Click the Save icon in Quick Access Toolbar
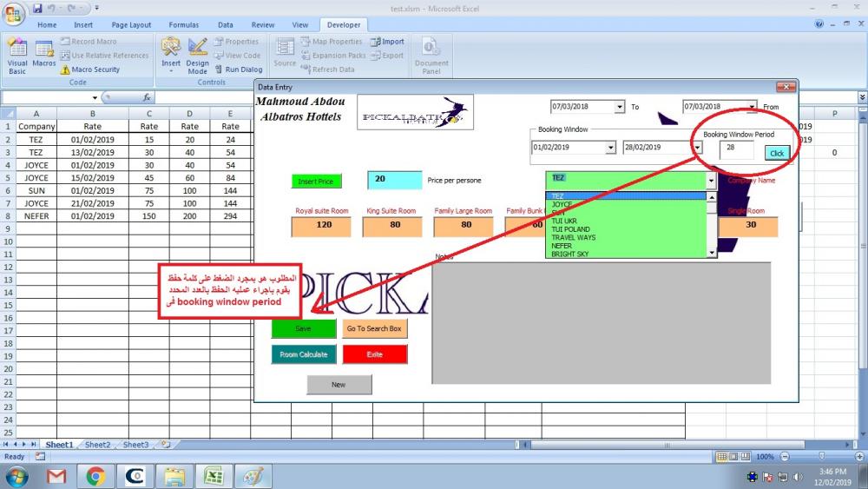868x489 pixels. pyautogui.click(x=37, y=9)
